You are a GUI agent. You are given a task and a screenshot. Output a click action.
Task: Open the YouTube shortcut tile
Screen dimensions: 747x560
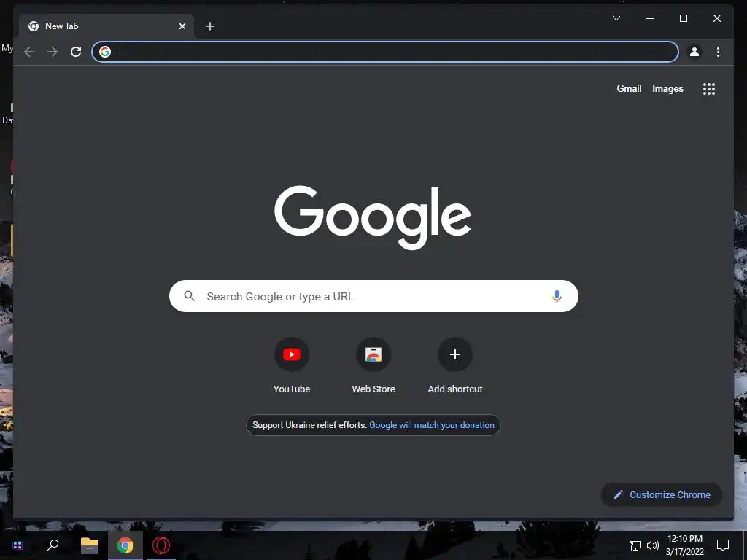(292, 366)
